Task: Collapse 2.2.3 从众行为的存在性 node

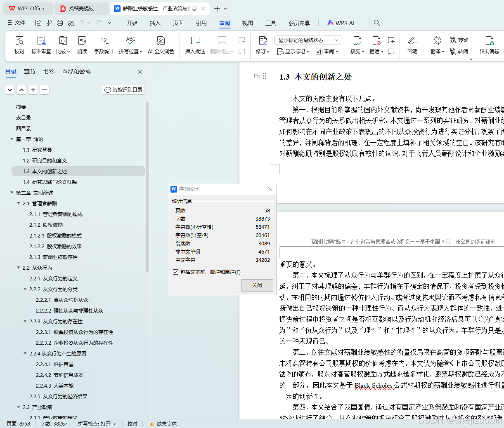Action: click(x=25, y=322)
